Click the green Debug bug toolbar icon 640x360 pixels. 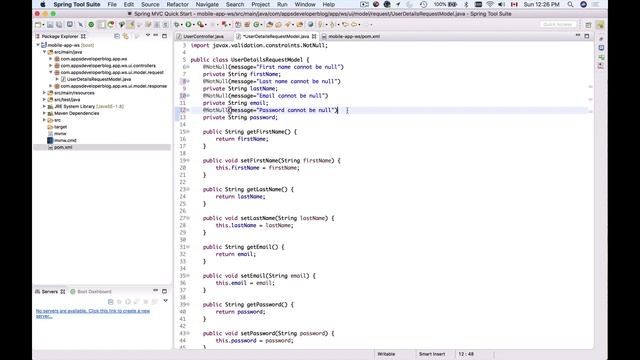click(x=177, y=24)
